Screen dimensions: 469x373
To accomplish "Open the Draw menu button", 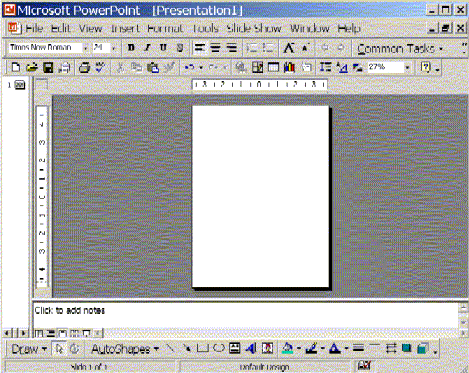I will point(29,349).
